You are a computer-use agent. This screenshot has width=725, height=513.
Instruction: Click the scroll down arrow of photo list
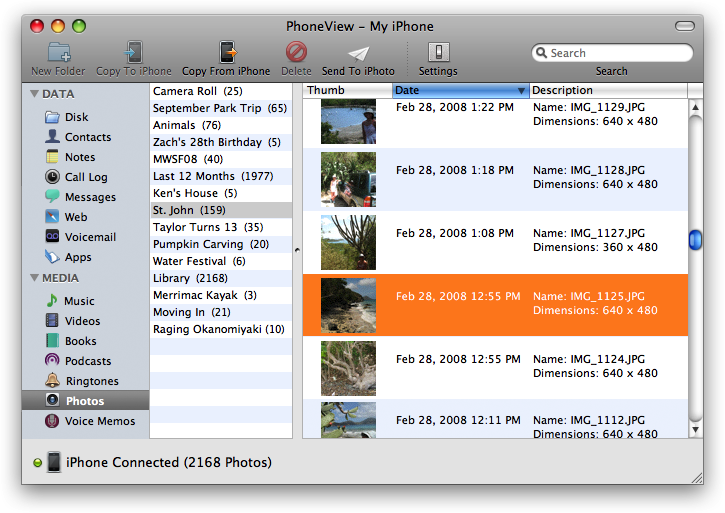[x=695, y=429]
